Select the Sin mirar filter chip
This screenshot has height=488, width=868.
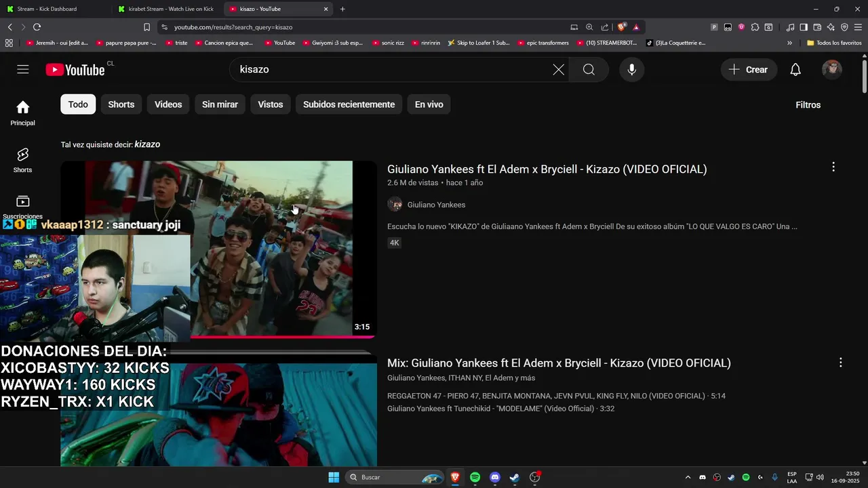point(220,104)
